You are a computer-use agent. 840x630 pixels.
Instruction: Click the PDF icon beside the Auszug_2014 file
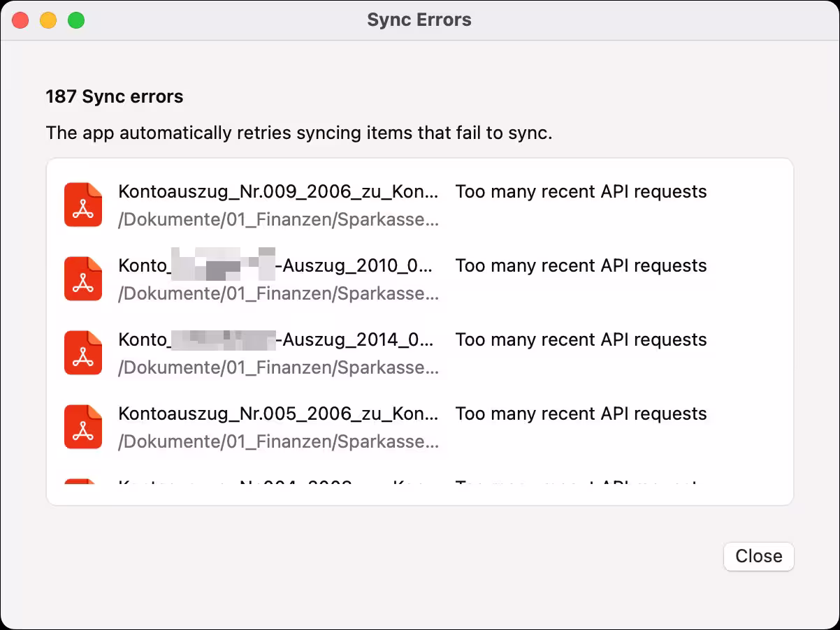[x=83, y=353]
